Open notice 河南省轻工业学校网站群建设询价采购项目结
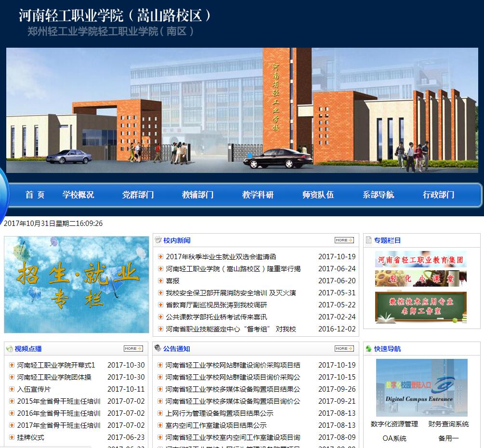This screenshot has height=448, width=484. 233,365
